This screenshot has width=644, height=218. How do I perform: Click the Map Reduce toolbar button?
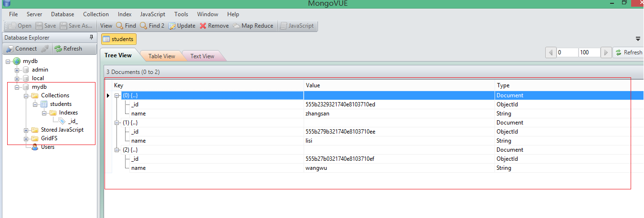(x=253, y=26)
